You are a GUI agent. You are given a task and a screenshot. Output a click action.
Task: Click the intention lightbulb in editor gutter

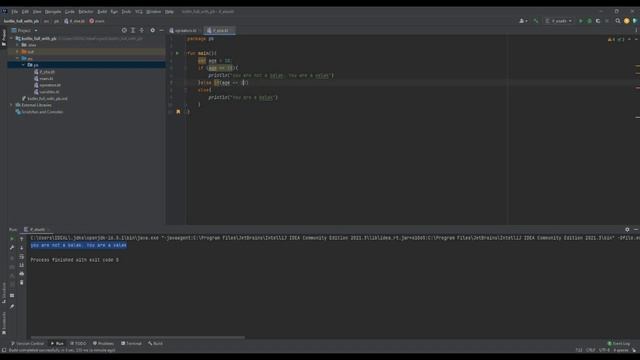[178, 111]
